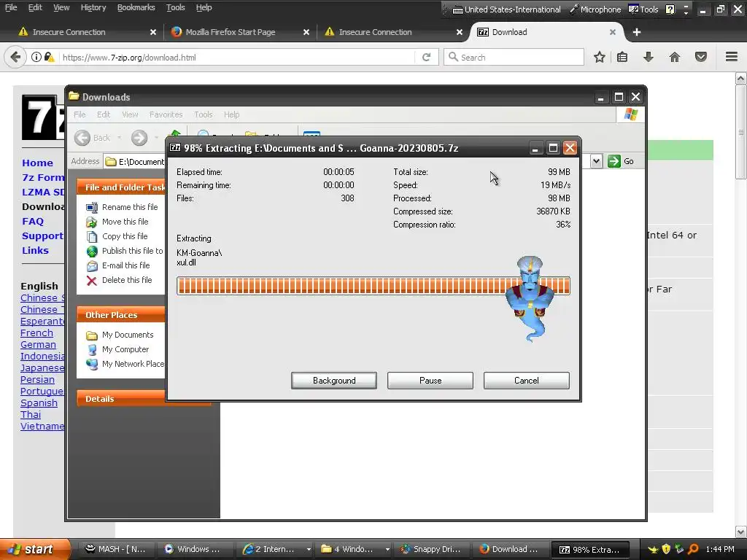Reload the 7-zip download page
Viewport: 747px width, 560px height.
[426, 57]
